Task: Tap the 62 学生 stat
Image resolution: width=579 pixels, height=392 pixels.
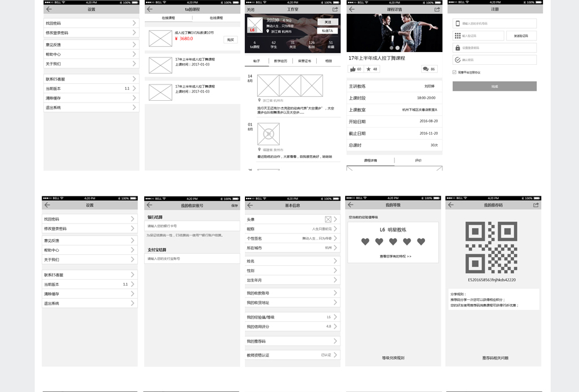Action: click(274, 45)
